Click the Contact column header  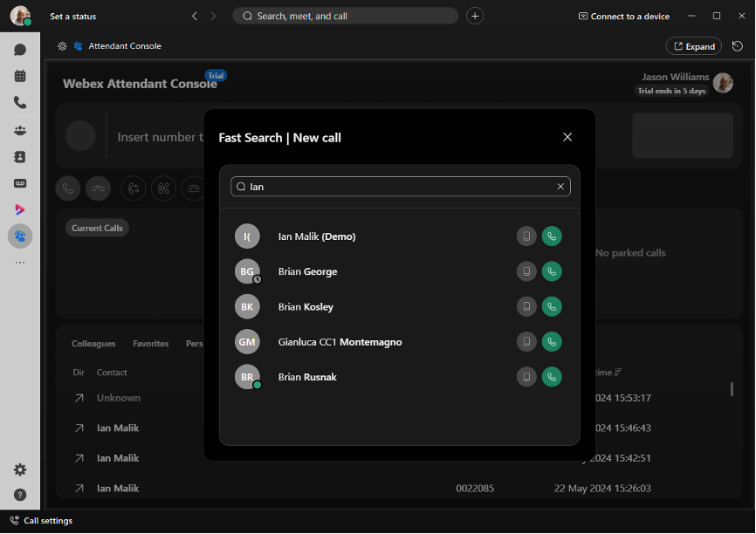[112, 373]
